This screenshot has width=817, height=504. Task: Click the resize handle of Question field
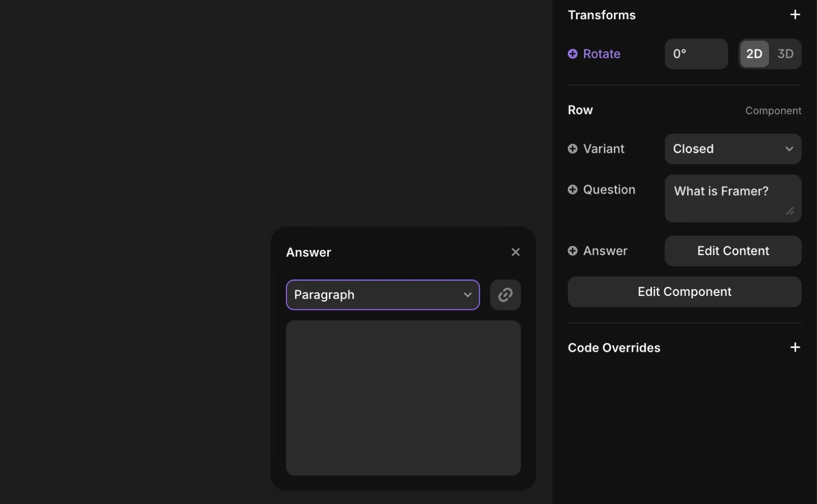pyautogui.click(x=790, y=211)
